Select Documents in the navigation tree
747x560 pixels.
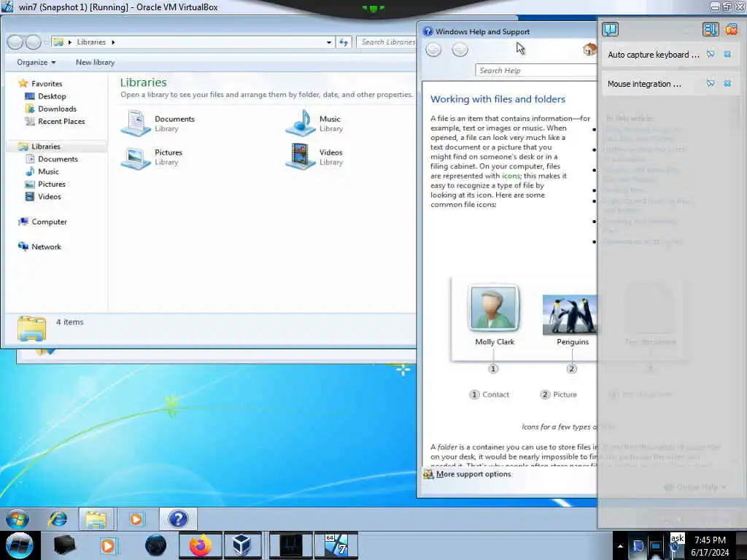tap(58, 159)
